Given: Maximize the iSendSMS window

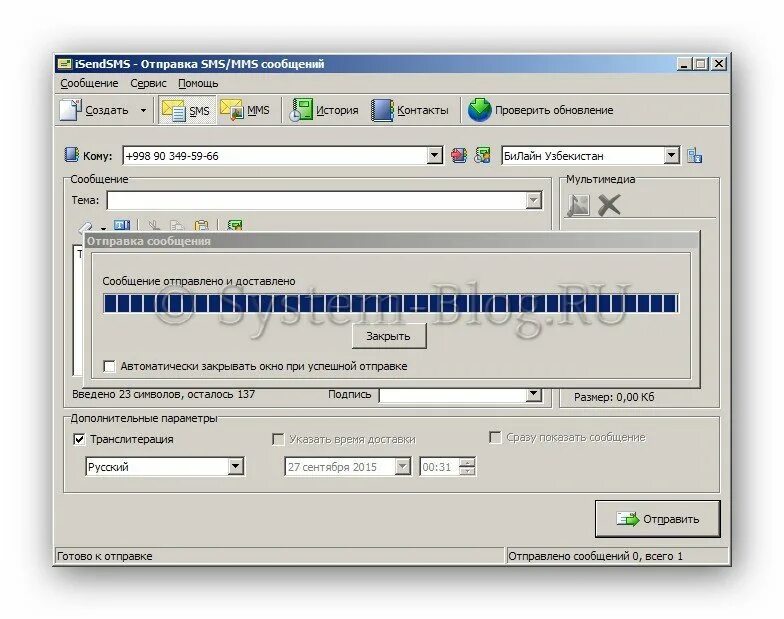Looking at the screenshot, I should click(700, 64).
